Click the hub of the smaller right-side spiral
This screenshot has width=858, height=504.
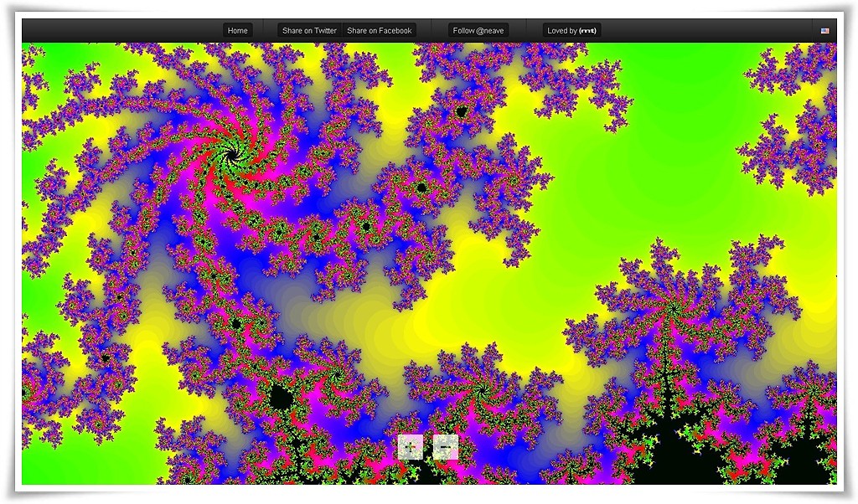point(671,308)
